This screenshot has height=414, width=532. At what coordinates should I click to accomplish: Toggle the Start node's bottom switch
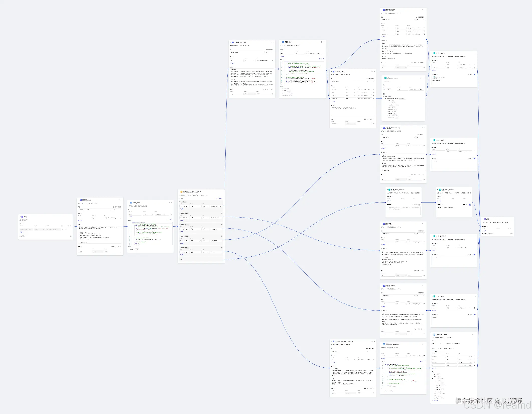[70, 236]
